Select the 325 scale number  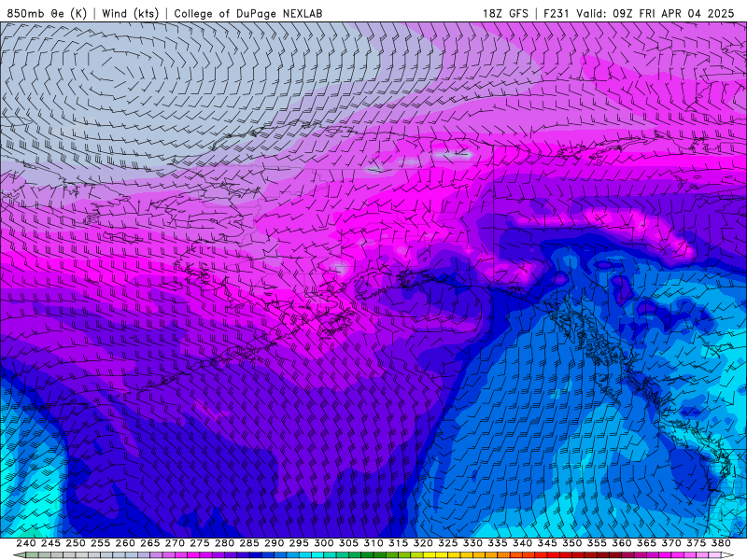447,543
